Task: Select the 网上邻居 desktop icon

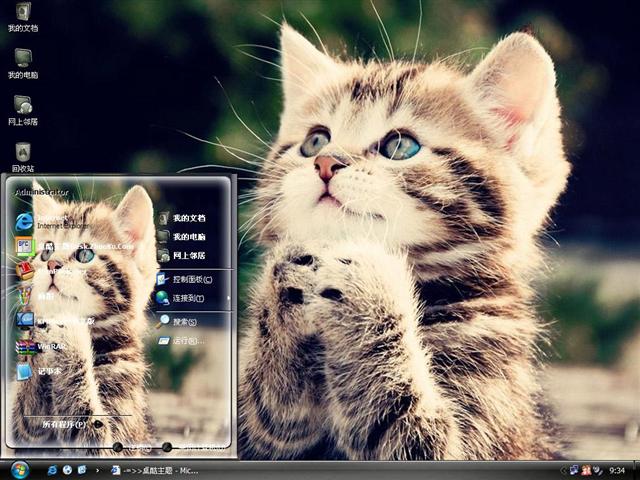Action: 23,110
